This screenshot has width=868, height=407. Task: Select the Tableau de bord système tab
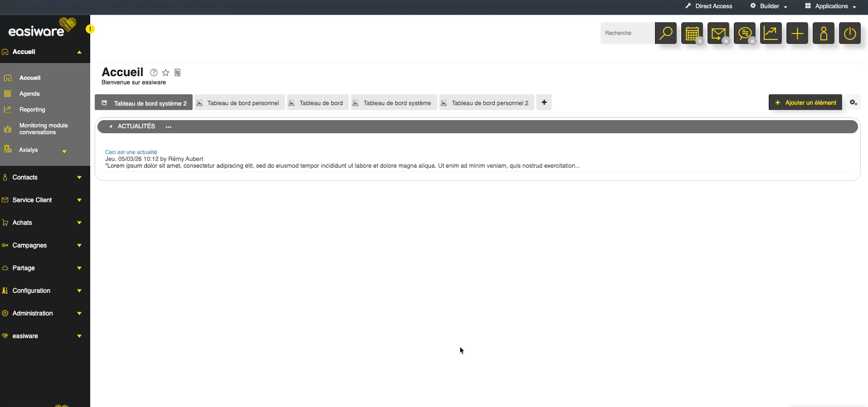tap(394, 103)
